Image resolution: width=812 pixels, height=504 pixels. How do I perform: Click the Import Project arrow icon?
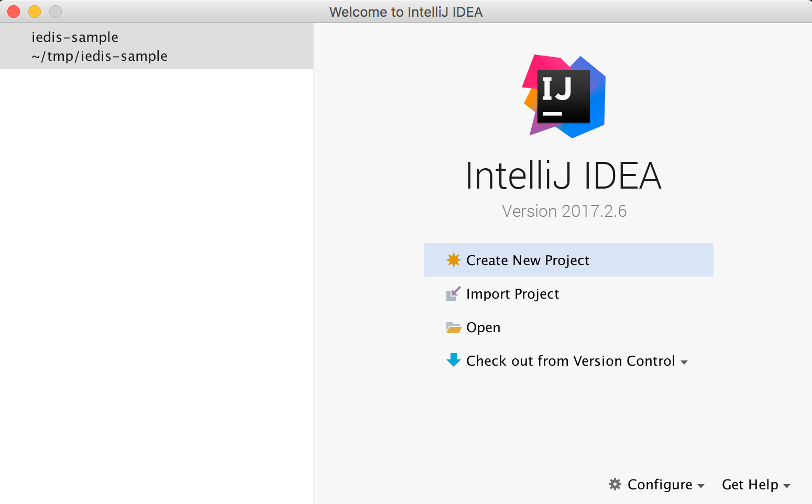pyautogui.click(x=453, y=293)
